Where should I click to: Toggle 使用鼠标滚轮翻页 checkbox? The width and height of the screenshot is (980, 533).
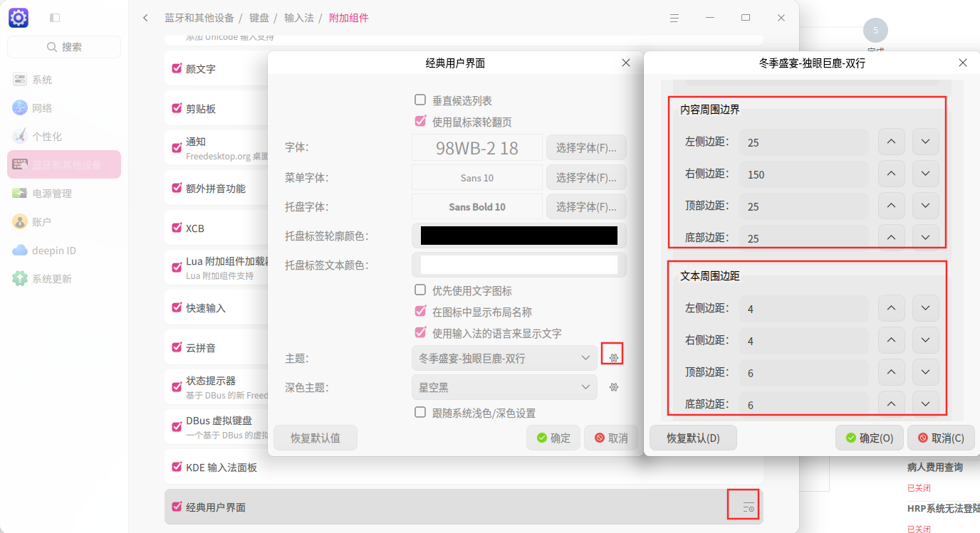pos(420,122)
